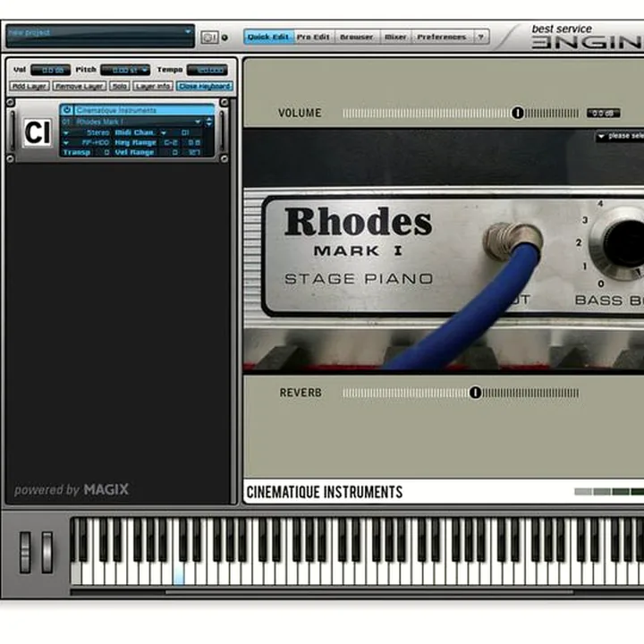
Task: Click the round indicator dot next to project box
Action: [225, 38]
